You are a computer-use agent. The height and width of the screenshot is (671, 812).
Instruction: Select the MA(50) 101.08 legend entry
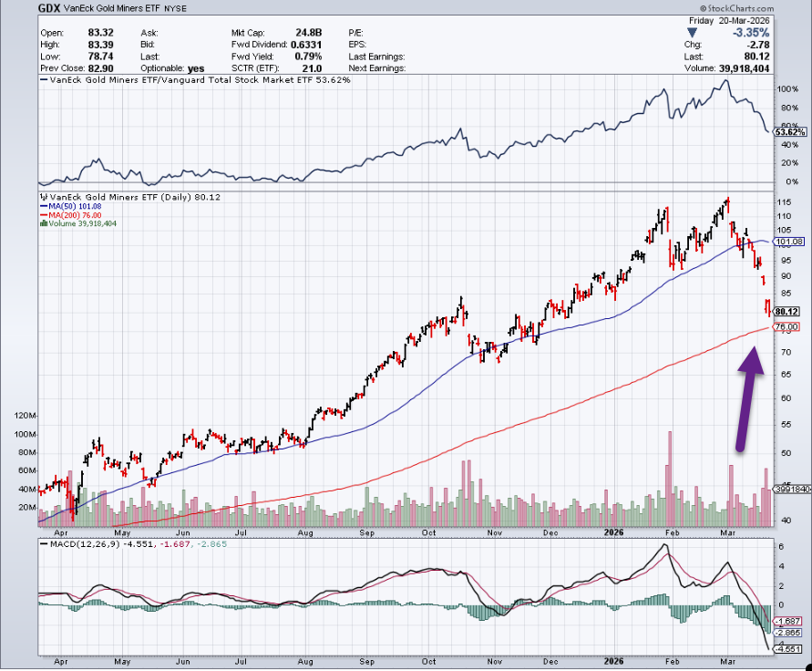[x=69, y=206]
